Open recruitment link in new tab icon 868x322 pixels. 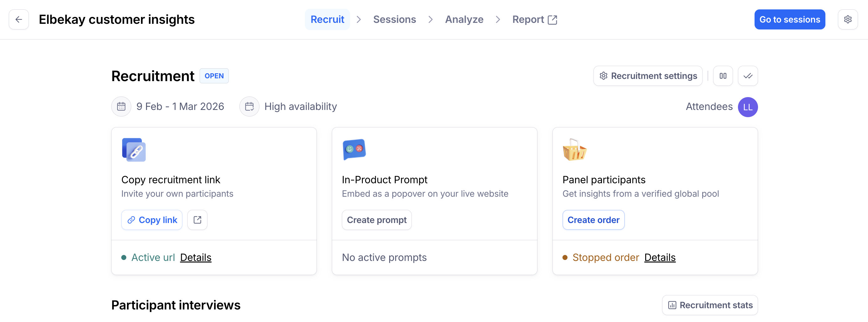pyautogui.click(x=197, y=220)
